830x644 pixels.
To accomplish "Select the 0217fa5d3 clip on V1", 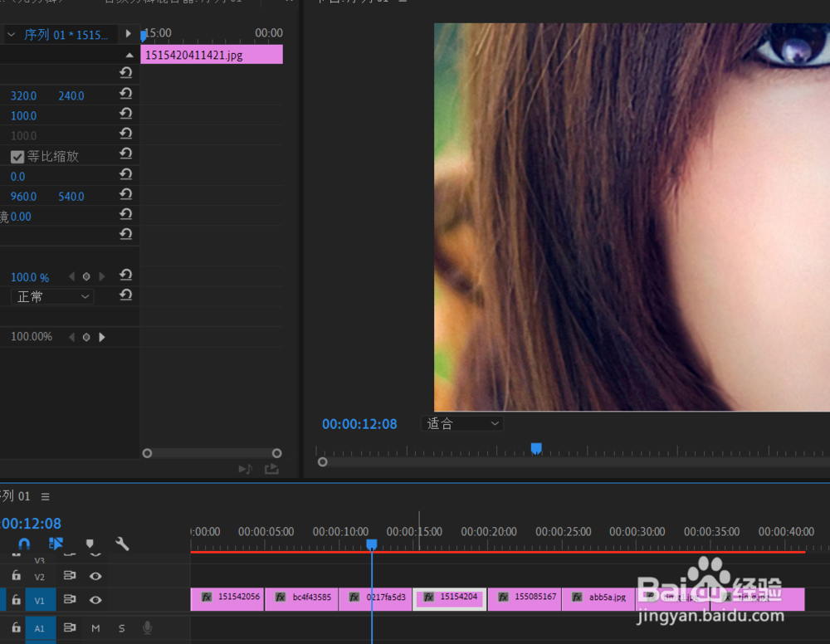I will pos(375,599).
